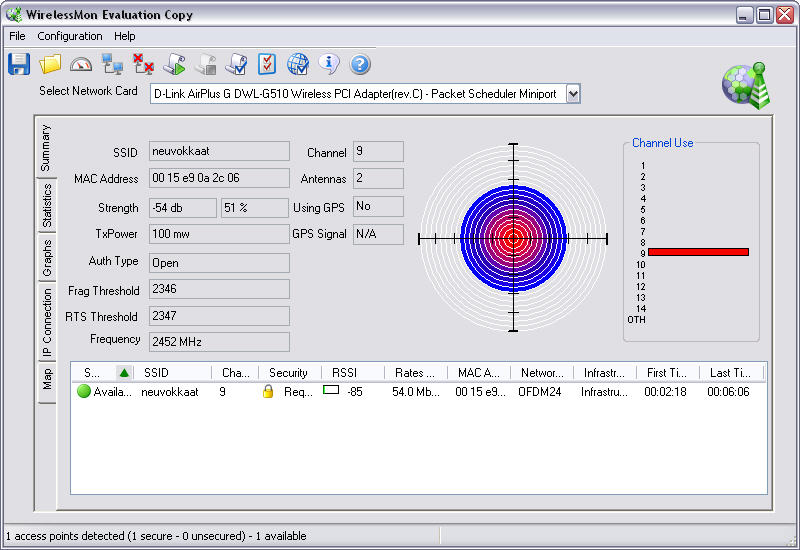Sort by the Security column header
Screen dimensions: 800x550
(x=290, y=373)
